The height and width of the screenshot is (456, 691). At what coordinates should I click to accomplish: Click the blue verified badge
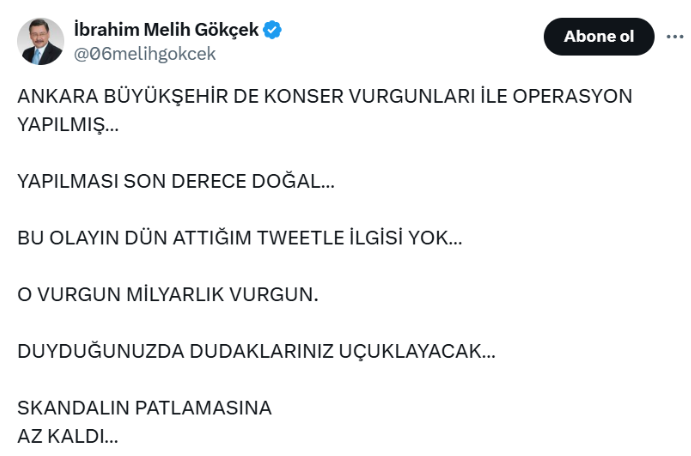(x=273, y=30)
